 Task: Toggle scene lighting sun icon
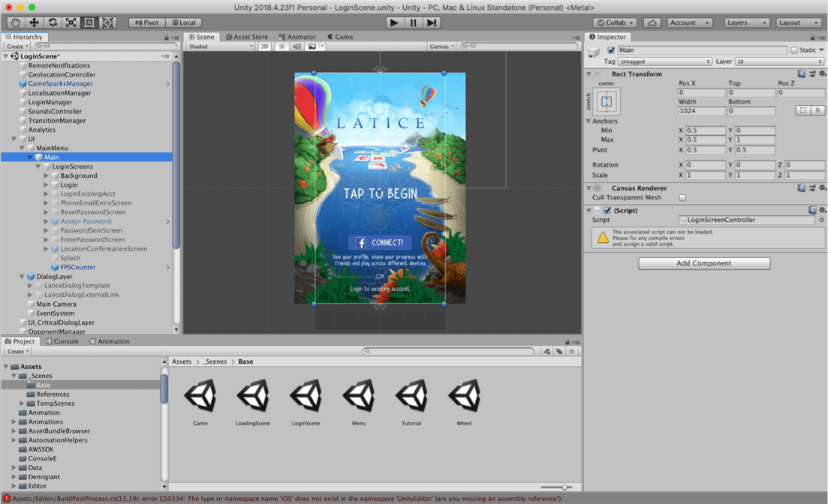tap(282, 46)
